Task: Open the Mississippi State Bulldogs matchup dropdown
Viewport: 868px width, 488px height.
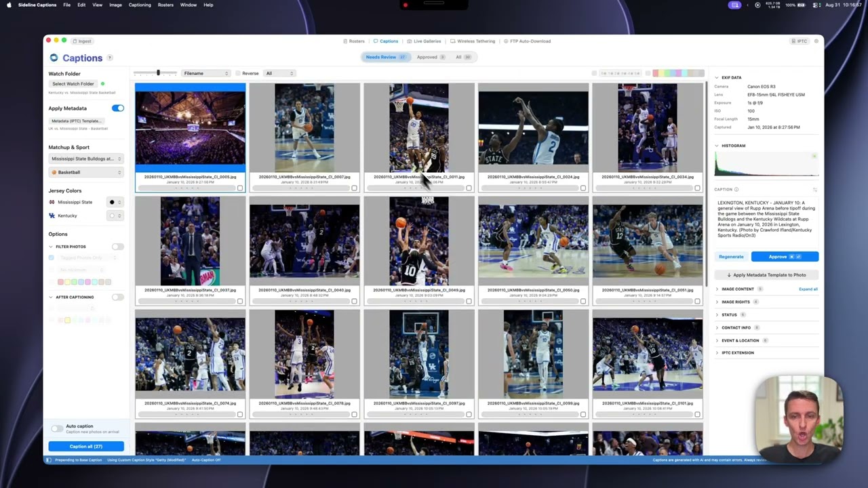Action: click(86, 159)
